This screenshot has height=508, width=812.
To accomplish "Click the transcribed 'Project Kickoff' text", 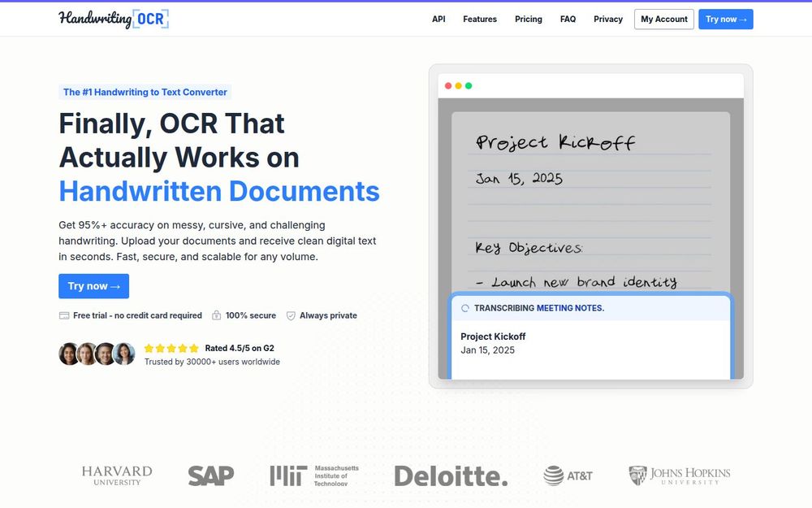I will click(x=493, y=336).
